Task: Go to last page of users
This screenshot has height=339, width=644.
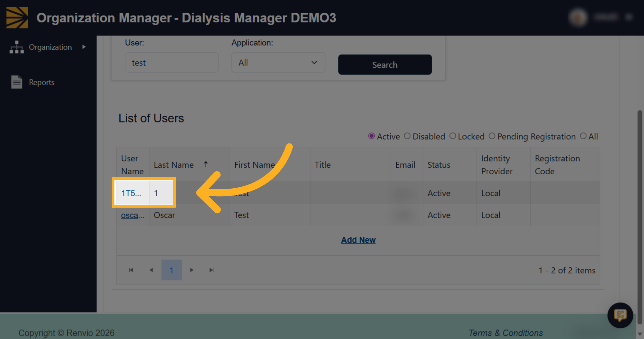Action: pos(212,270)
